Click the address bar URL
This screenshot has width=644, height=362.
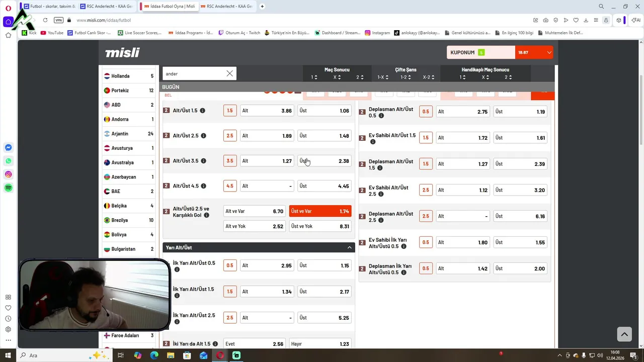tap(104, 20)
